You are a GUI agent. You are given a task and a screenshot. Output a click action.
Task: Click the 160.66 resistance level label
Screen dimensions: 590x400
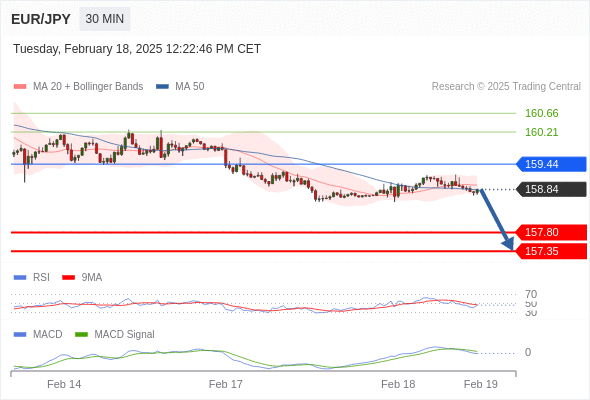pos(541,113)
